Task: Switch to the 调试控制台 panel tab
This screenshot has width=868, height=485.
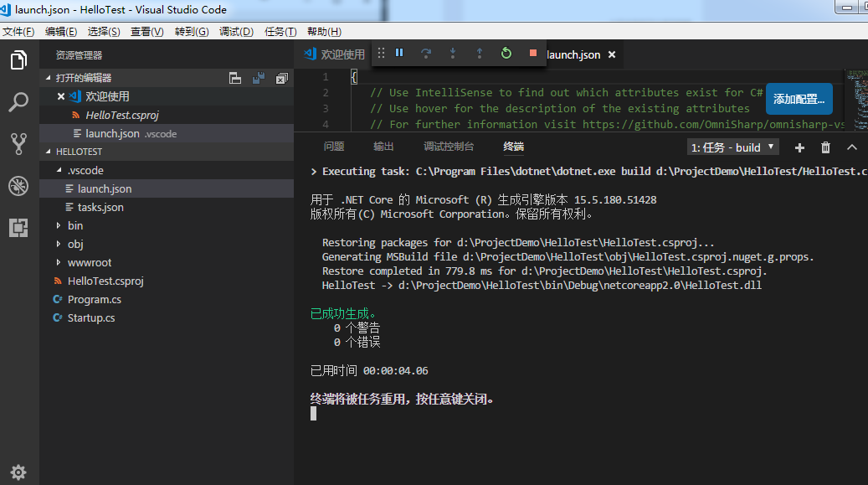Action: click(449, 147)
